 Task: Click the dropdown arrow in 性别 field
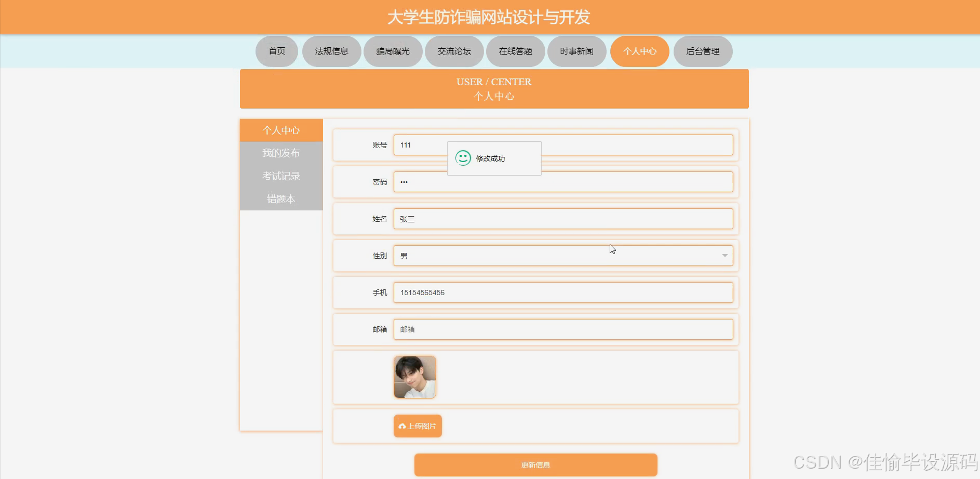pyautogui.click(x=724, y=256)
